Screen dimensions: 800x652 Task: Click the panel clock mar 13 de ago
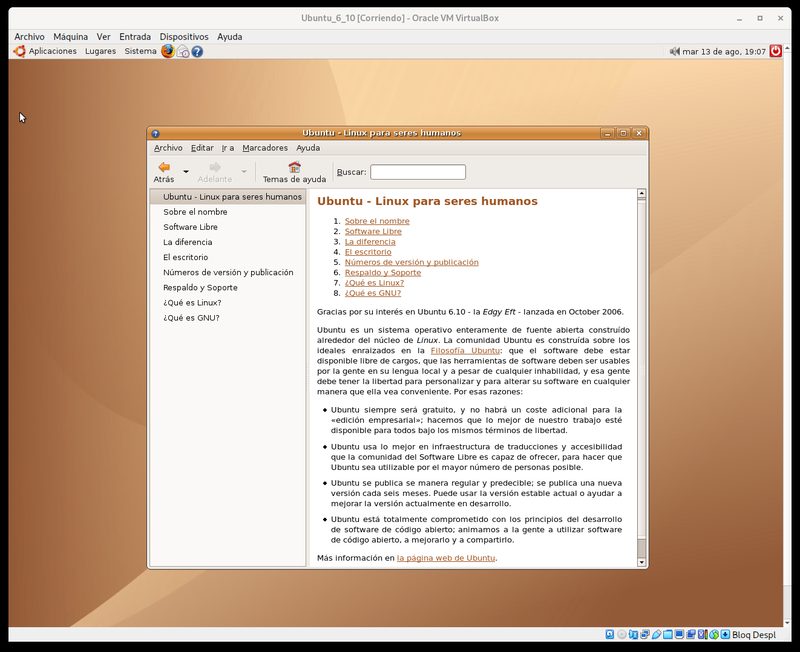pyautogui.click(x=724, y=51)
